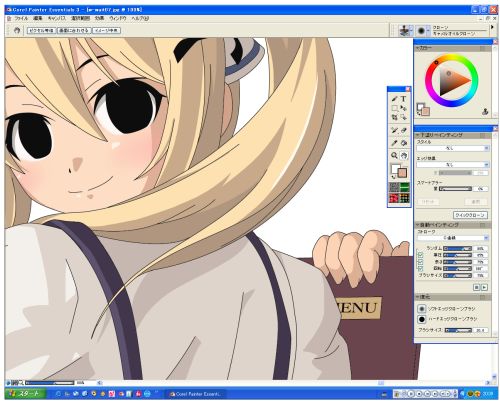This screenshot has height=401, width=500.
Task: Click the スマートブラー percentage value field
Action: 480,189
